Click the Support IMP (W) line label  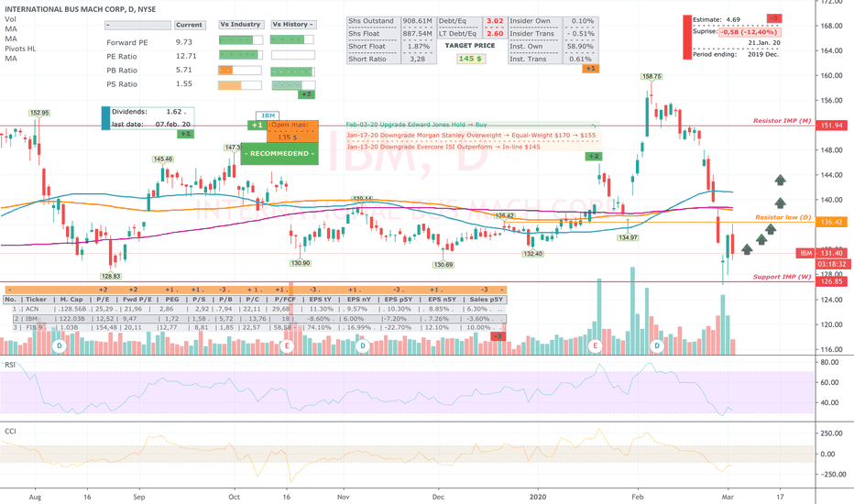[x=783, y=277]
